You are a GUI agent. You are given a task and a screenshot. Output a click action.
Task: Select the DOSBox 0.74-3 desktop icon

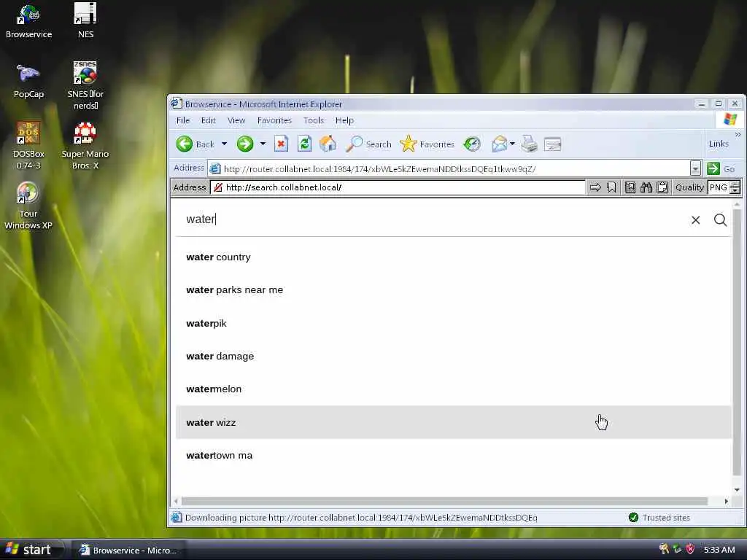pyautogui.click(x=28, y=146)
